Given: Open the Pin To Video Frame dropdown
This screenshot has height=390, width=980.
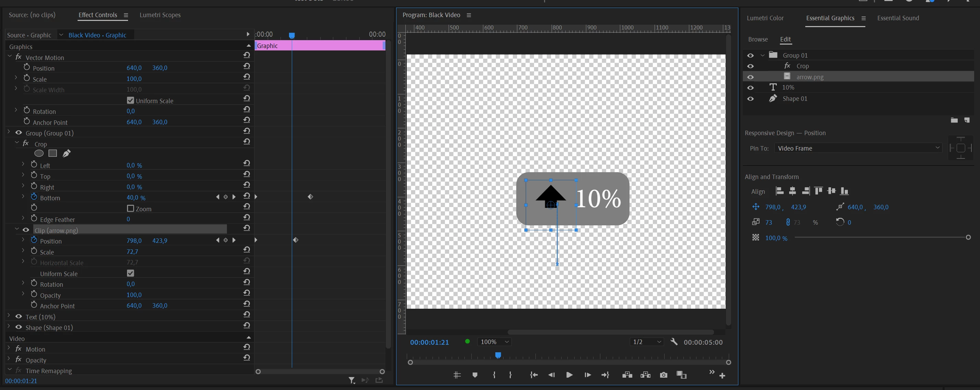Looking at the screenshot, I should tap(857, 148).
